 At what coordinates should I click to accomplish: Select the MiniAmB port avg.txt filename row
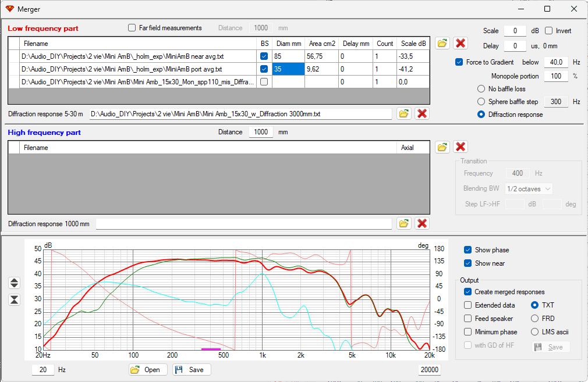[138, 69]
